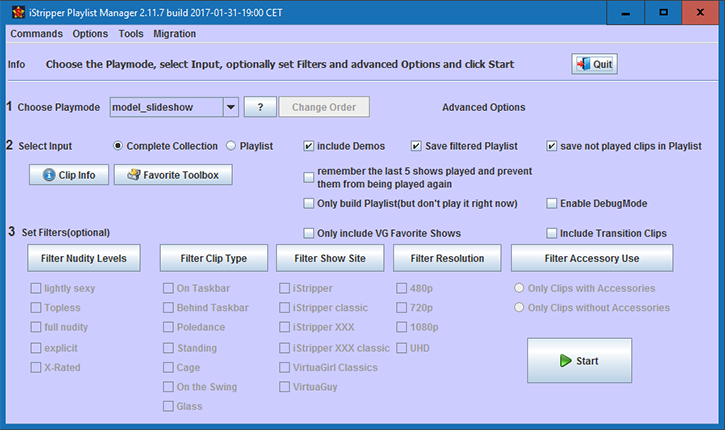Screen dimensions: 725x430
Task: Check the Behind Taskbar checkbox
Action: click(x=168, y=308)
